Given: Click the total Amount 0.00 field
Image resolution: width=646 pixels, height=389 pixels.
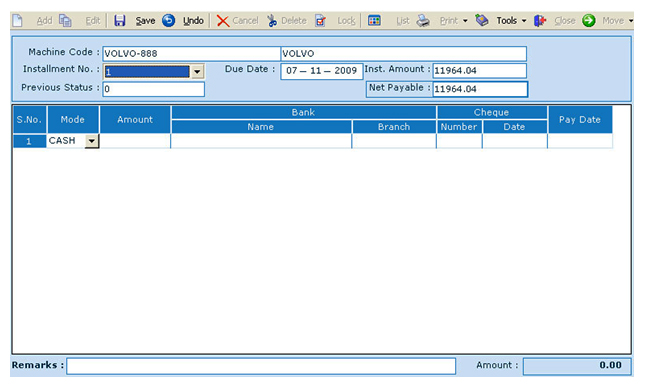Looking at the screenshot, I should [577, 366].
